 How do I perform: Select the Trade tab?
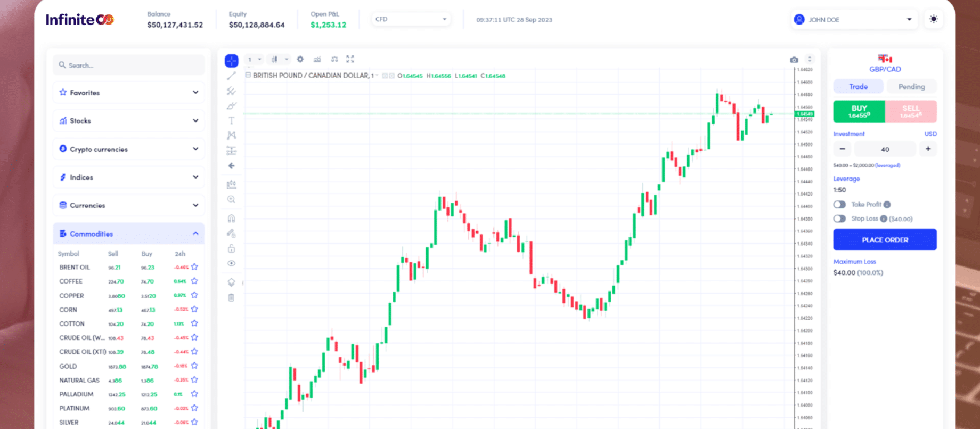click(x=858, y=87)
